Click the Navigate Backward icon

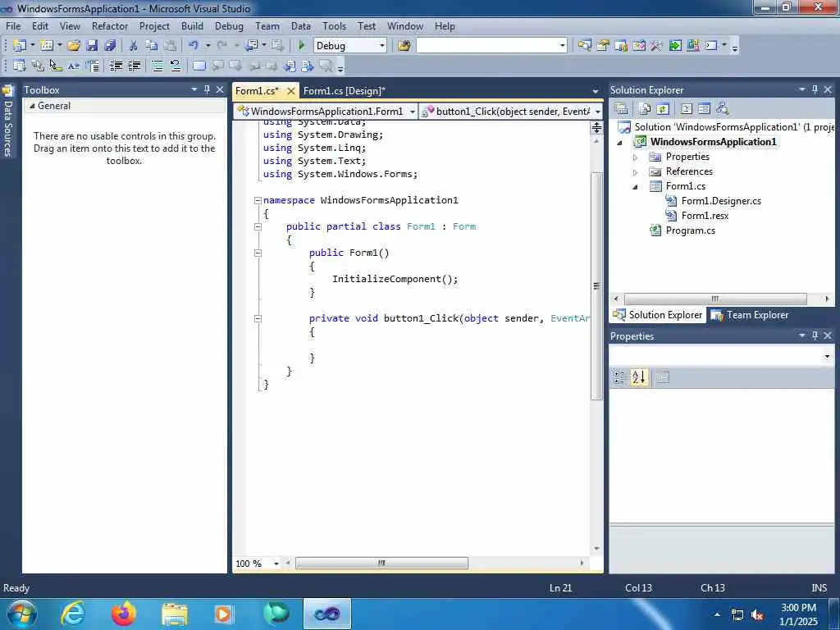(x=251, y=46)
